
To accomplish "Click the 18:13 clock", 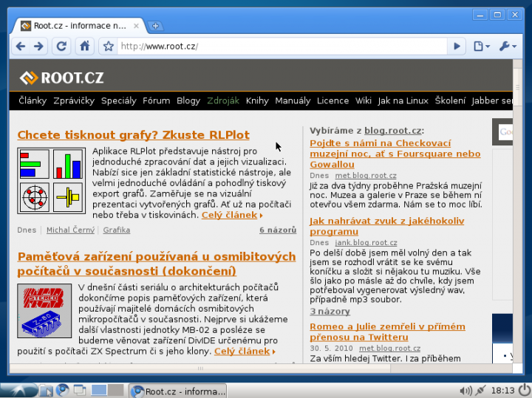I will click(x=503, y=391).
